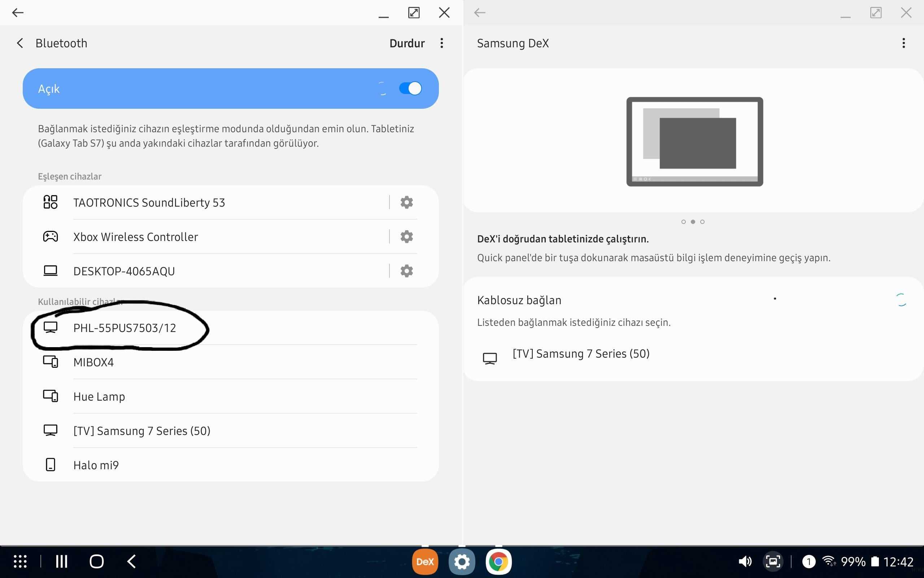Open Settings app in taskbar

[x=462, y=561]
